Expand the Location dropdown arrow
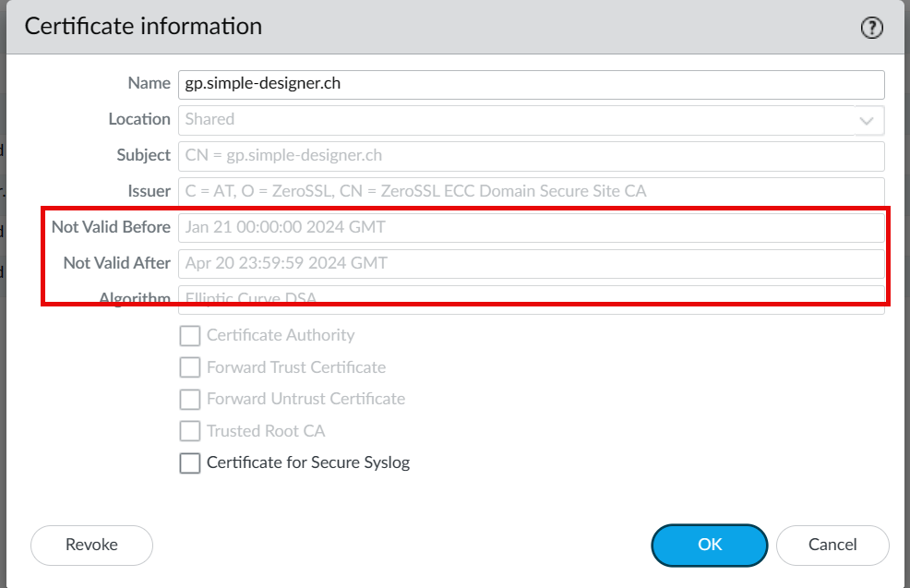The height and width of the screenshot is (588, 910). [x=867, y=120]
